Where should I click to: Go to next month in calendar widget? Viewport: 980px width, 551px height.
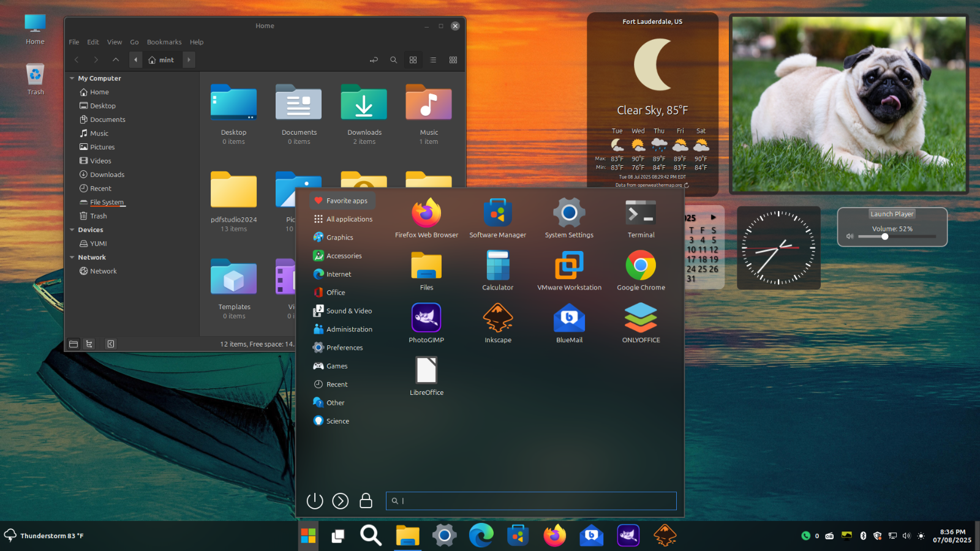pyautogui.click(x=713, y=217)
